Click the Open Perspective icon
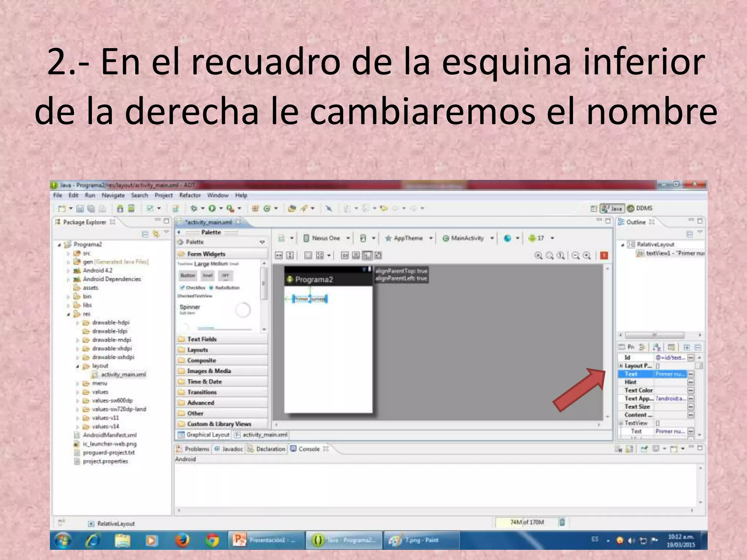The width and height of the screenshot is (747, 560). tap(594, 209)
